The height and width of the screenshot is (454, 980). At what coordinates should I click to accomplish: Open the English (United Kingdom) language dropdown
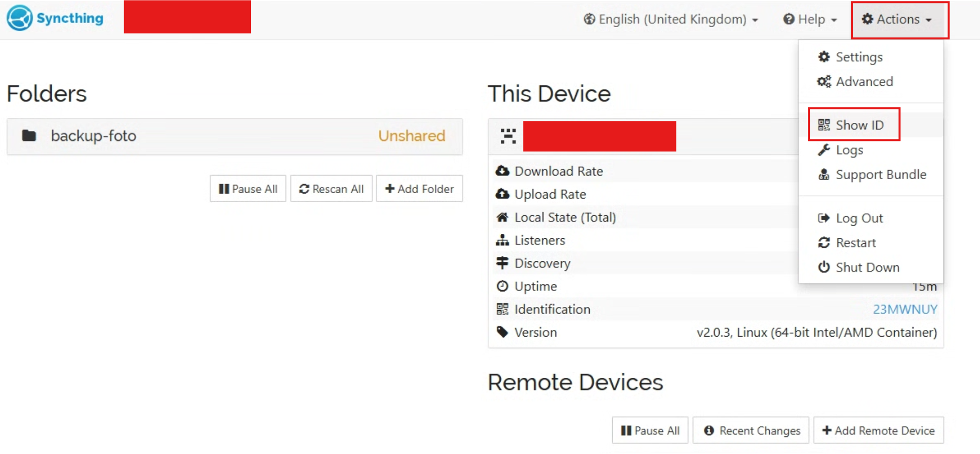pos(670,20)
